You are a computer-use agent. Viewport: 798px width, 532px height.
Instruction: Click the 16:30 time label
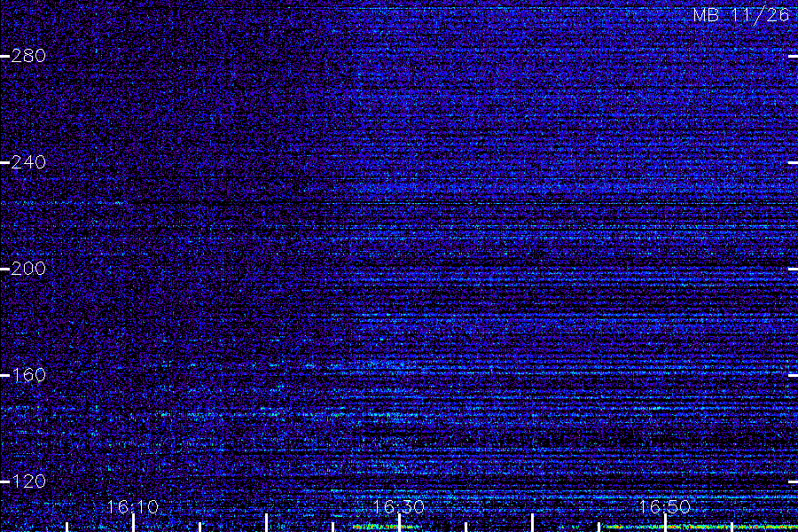coord(398,506)
